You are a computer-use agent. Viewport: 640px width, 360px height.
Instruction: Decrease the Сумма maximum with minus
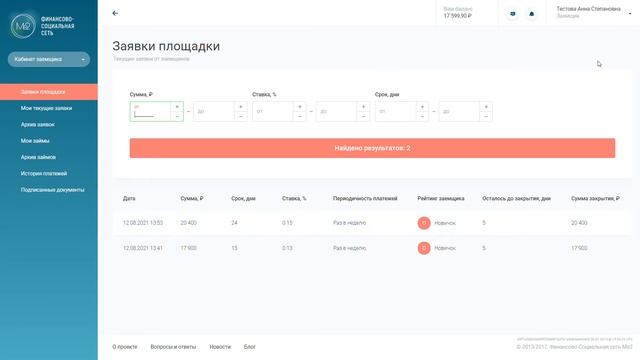[241, 116]
